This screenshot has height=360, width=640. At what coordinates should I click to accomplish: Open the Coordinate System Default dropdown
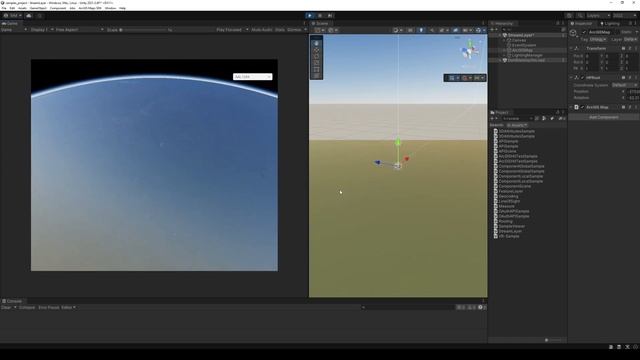tap(624, 85)
